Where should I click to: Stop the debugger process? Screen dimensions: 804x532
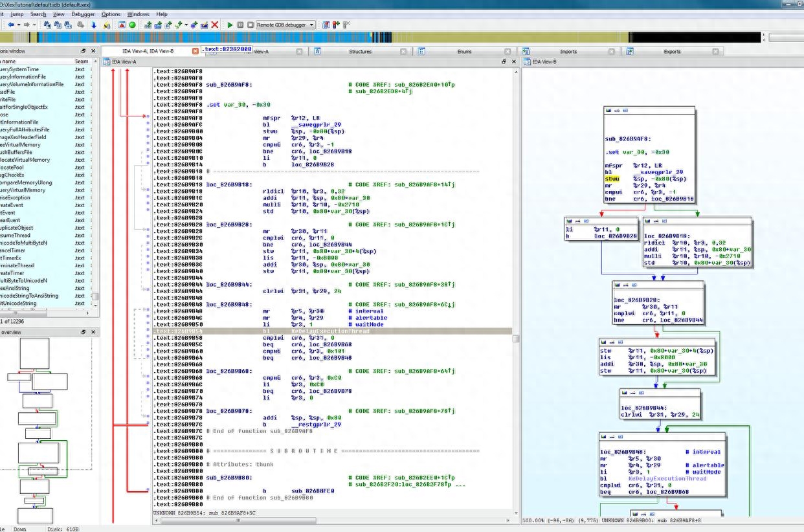[251, 25]
